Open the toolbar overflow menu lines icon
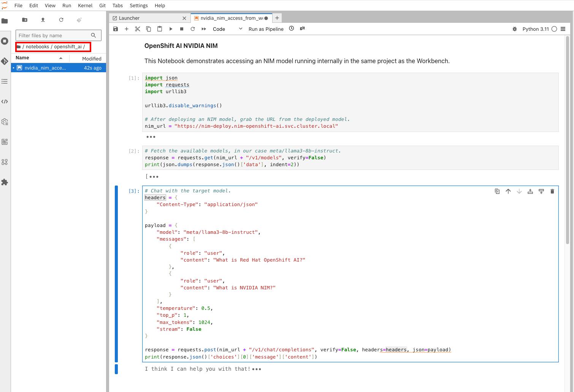Viewport: 574px width, 392px height. tap(563, 29)
